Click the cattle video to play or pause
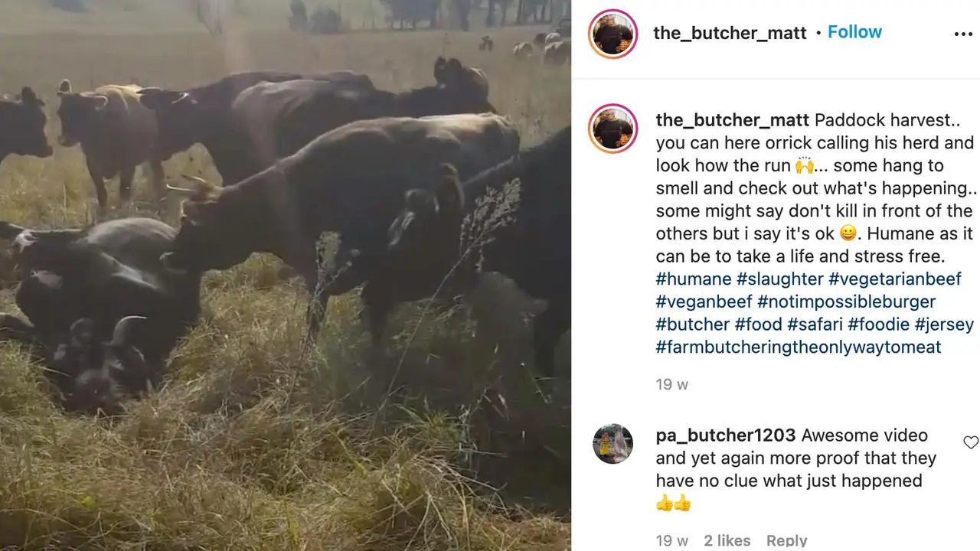The image size is (980, 551). coord(286,275)
